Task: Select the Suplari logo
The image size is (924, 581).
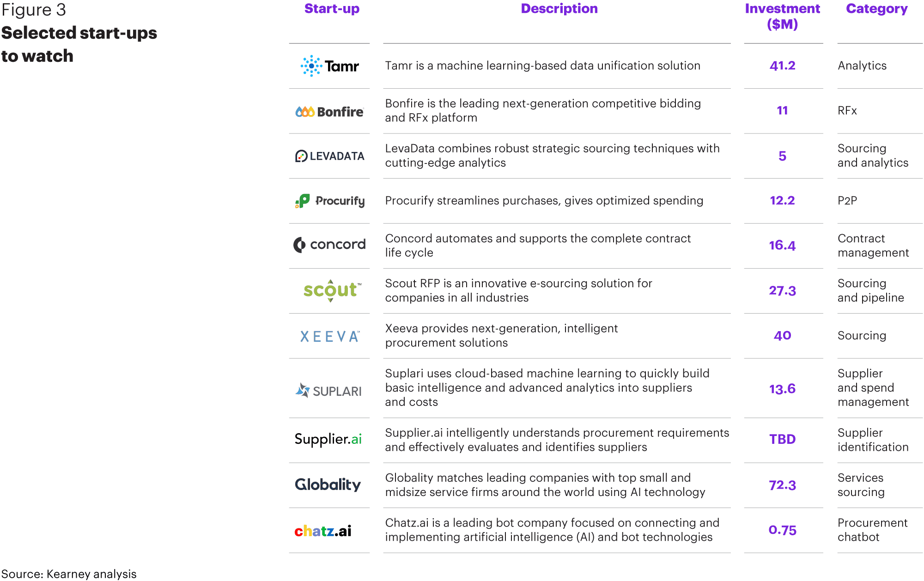Action: pos(328,391)
